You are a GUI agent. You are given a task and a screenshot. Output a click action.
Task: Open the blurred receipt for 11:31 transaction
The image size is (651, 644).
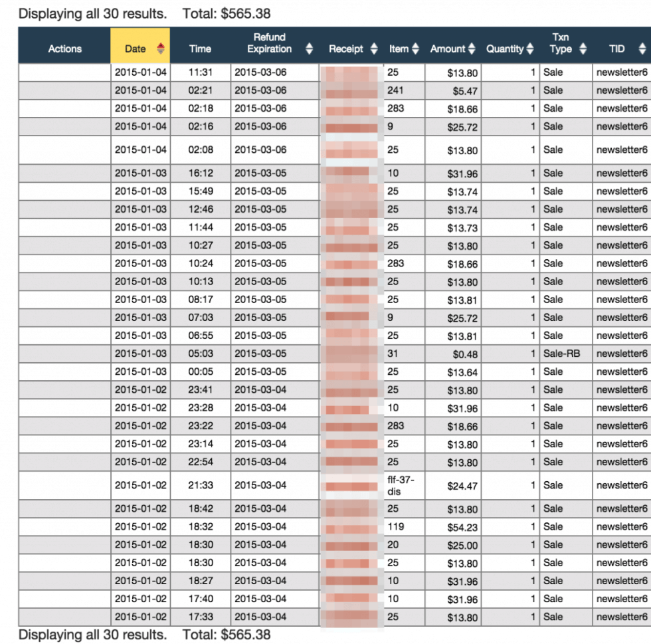pyautogui.click(x=351, y=72)
